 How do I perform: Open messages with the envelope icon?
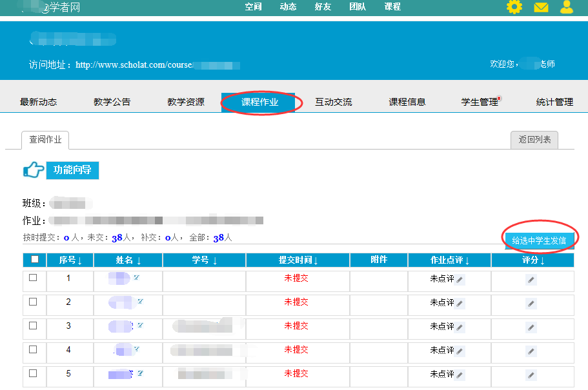[541, 8]
